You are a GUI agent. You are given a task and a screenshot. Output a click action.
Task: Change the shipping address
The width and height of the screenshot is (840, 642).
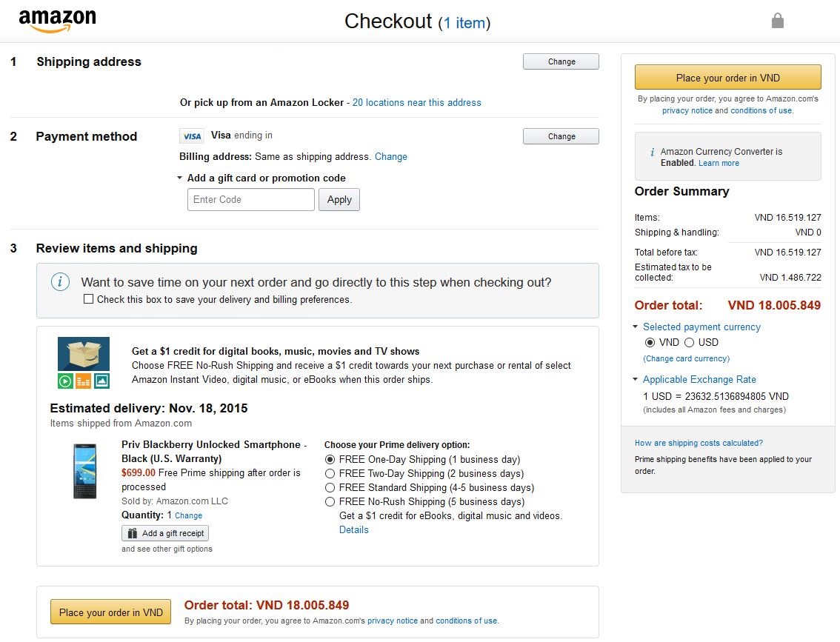[561, 61]
